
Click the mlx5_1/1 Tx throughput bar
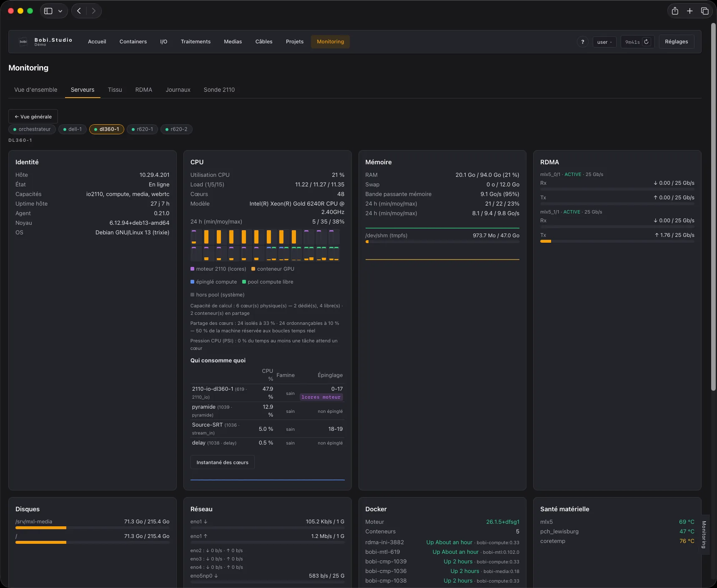pyautogui.click(x=617, y=241)
